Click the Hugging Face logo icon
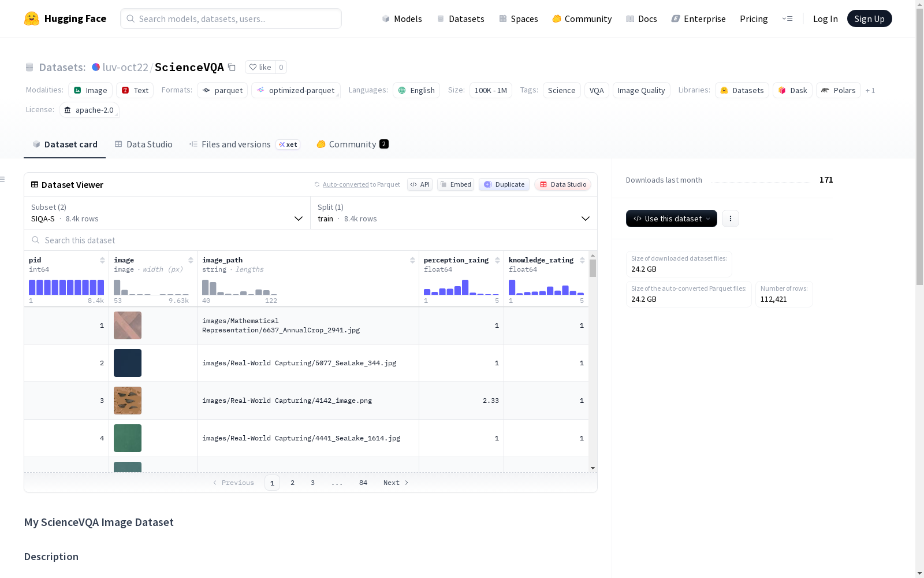The image size is (924, 578). click(32, 18)
